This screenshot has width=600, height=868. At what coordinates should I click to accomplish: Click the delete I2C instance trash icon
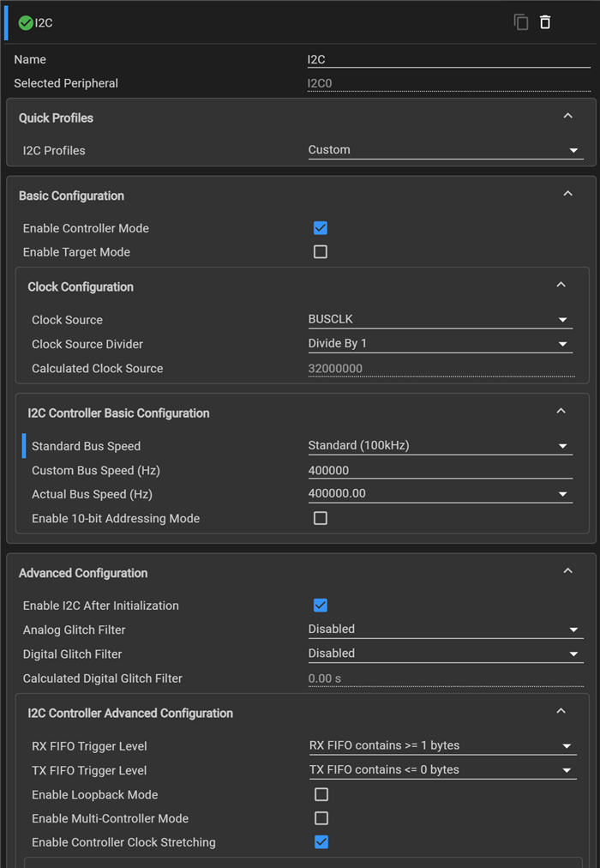click(x=545, y=22)
